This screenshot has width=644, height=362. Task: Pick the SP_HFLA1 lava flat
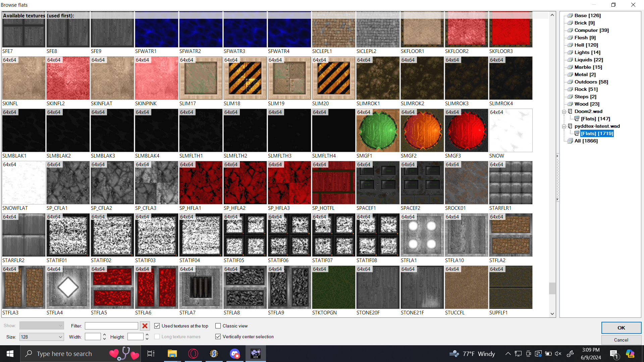point(201,183)
